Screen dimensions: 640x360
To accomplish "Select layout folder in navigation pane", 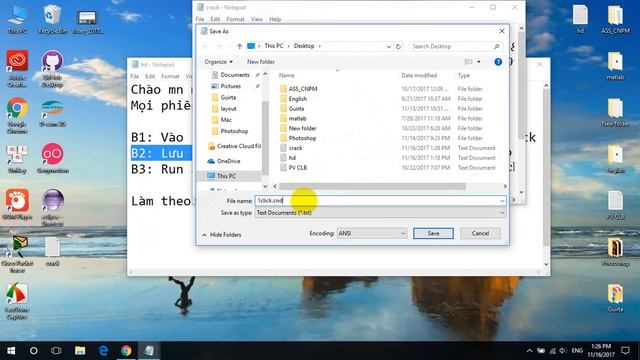I will click(229, 109).
